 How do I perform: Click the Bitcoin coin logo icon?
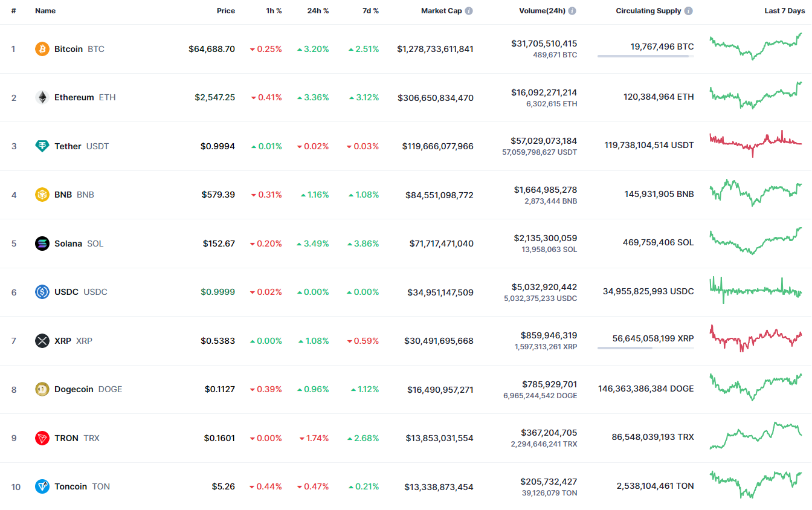click(42, 49)
